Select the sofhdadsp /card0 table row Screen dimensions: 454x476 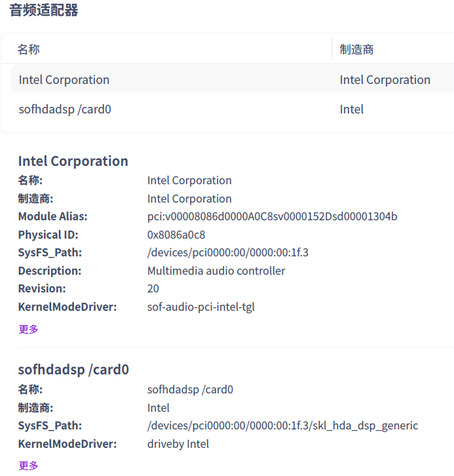pyautogui.click(x=65, y=109)
